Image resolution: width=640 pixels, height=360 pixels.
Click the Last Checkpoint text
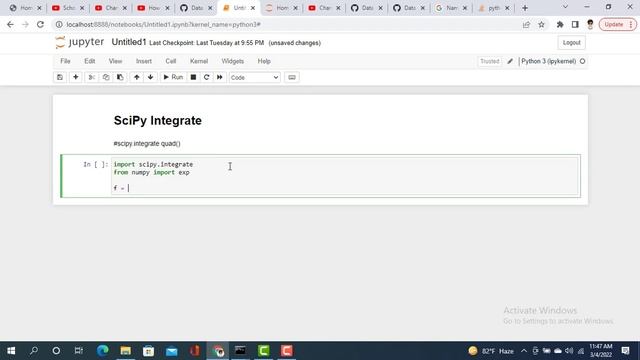pos(207,43)
